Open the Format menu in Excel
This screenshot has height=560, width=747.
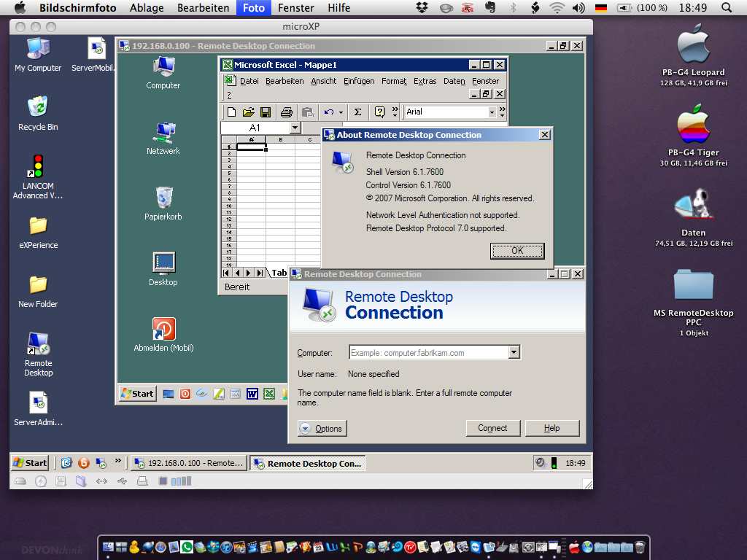394,81
